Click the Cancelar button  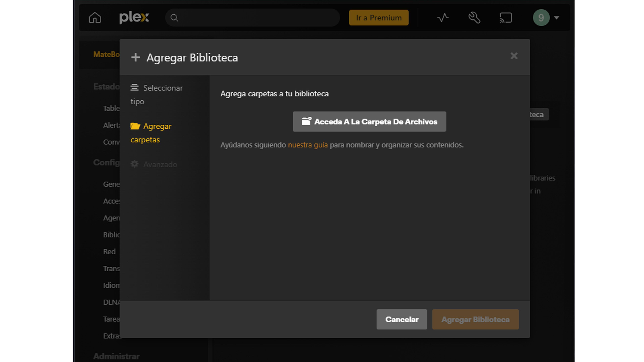pos(402,319)
